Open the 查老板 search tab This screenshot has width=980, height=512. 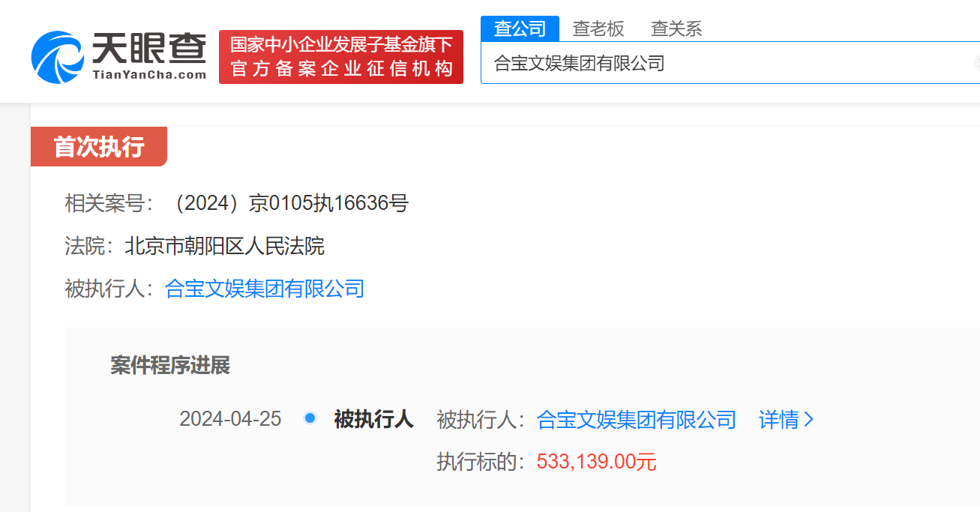[598, 28]
